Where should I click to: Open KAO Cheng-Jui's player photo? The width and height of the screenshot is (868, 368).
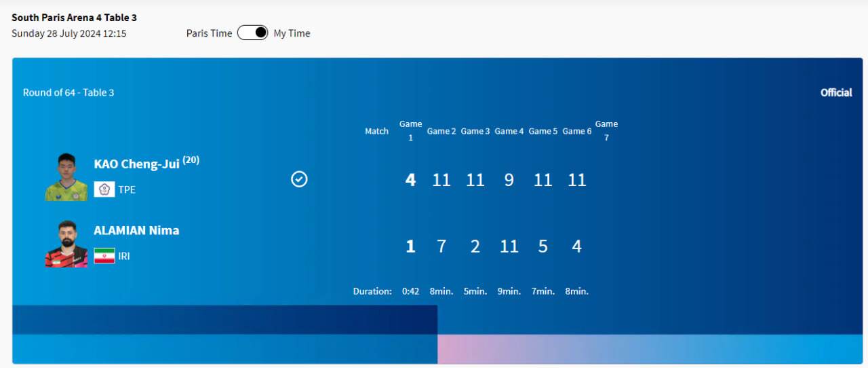[x=66, y=177]
